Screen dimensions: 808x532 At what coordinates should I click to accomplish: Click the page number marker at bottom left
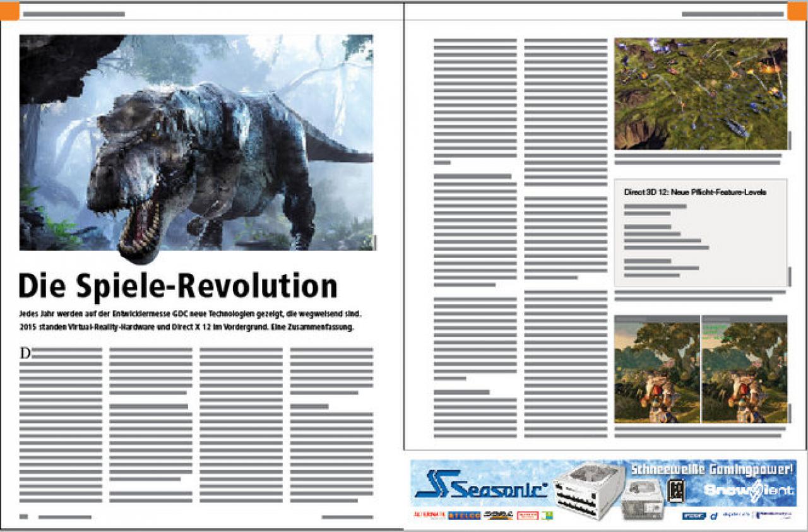[x=25, y=517]
